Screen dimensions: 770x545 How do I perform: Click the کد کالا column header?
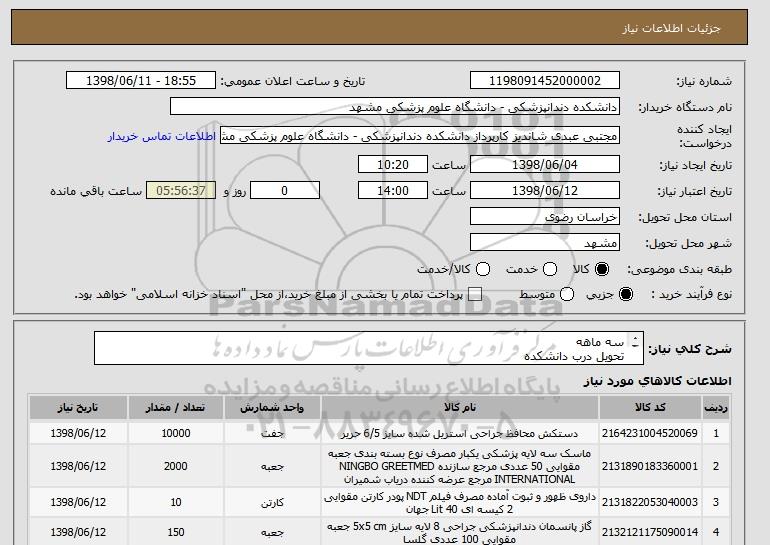pos(650,408)
